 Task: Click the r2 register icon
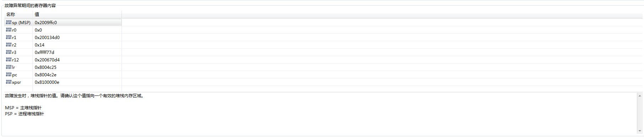[9, 45]
